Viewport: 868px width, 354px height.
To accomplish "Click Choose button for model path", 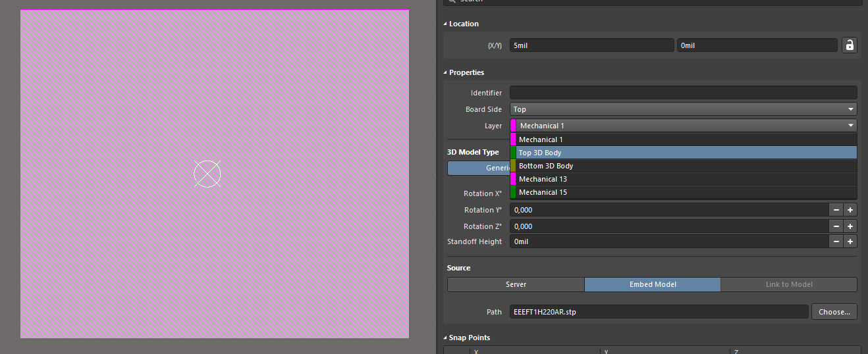I will pyautogui.click(x=834, y=312).
